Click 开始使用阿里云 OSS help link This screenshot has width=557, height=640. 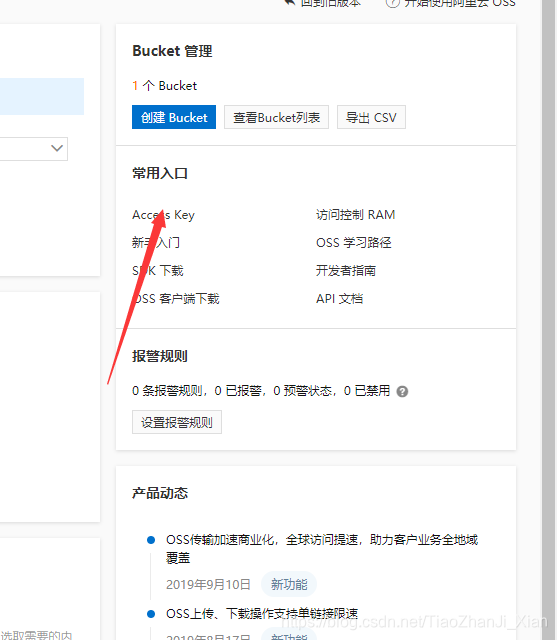[450, 3]
